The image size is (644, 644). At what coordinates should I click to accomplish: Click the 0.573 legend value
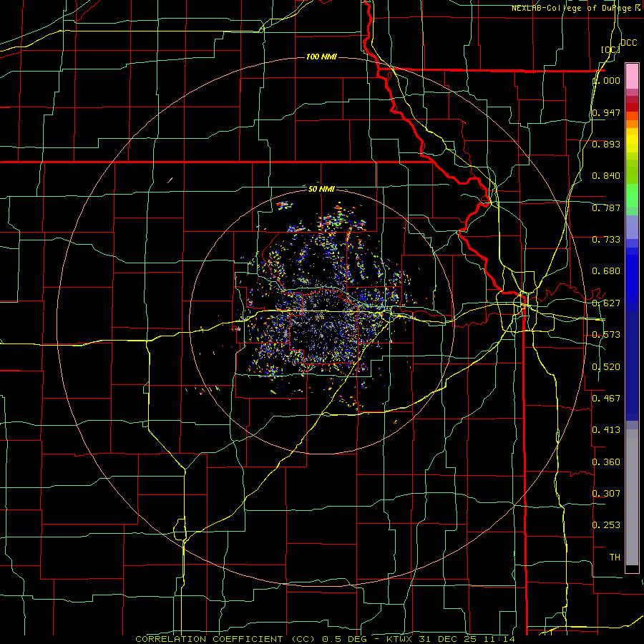pos(606,335)
